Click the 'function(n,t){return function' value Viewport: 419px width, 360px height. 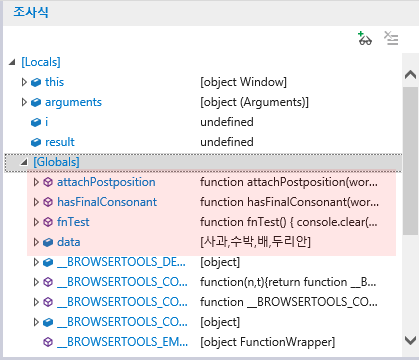click(288, 282)
